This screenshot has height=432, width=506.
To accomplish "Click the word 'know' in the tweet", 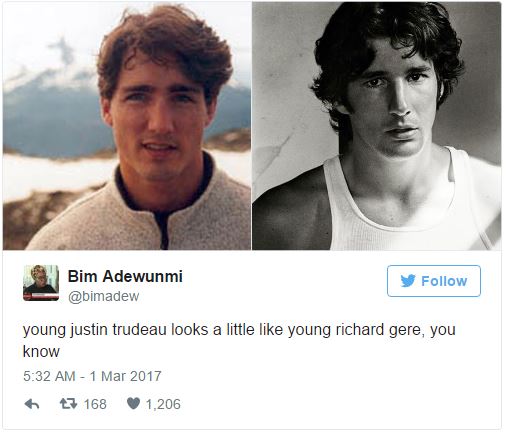I will (x=41, y=352).
